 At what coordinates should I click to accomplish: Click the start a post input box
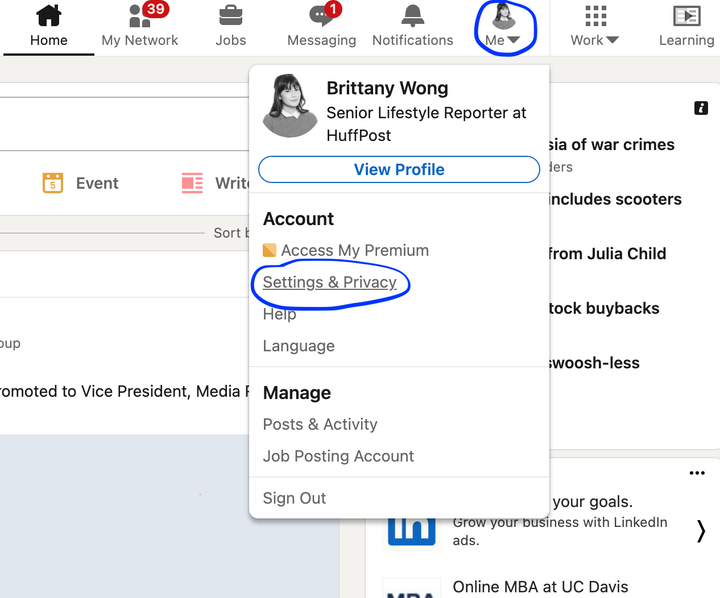click(x=124, y=124)
